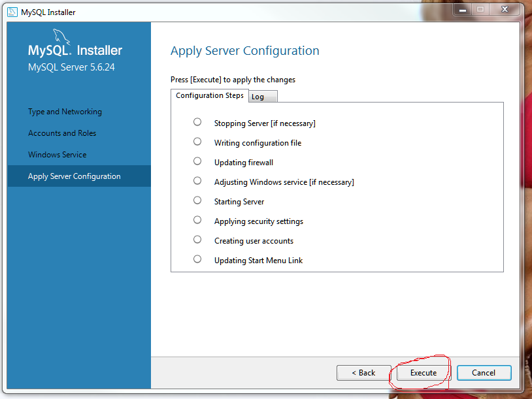Image resolution: width=532 pixels, height=399 pixels.
Task: Click the Back button
Action: [363, 373]
